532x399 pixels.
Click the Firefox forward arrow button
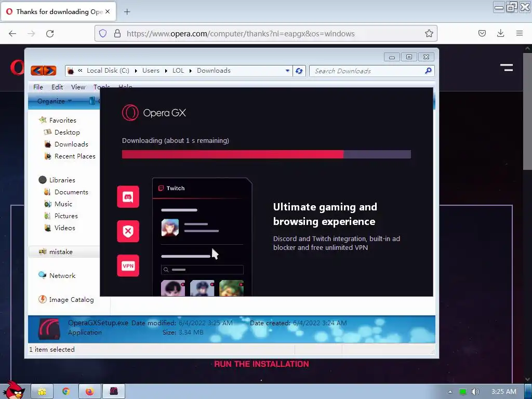click(31, 34)
